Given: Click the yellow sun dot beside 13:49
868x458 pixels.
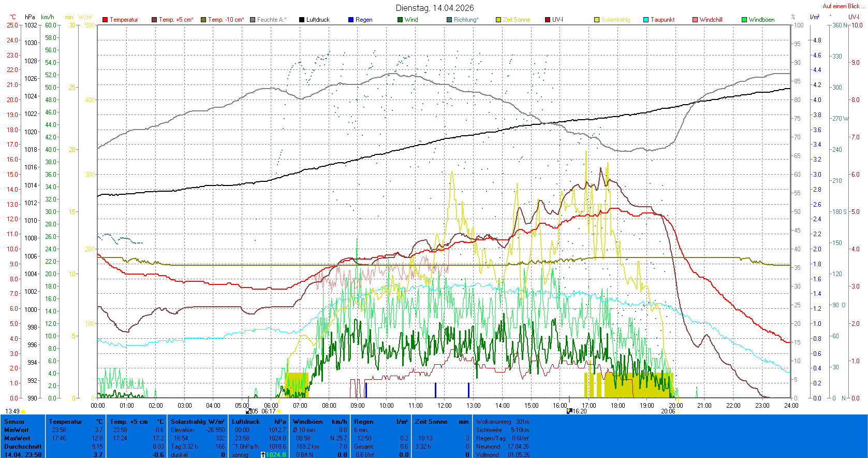Looking at the screenshot, I should pyautogui.click(x=23, y=411).
